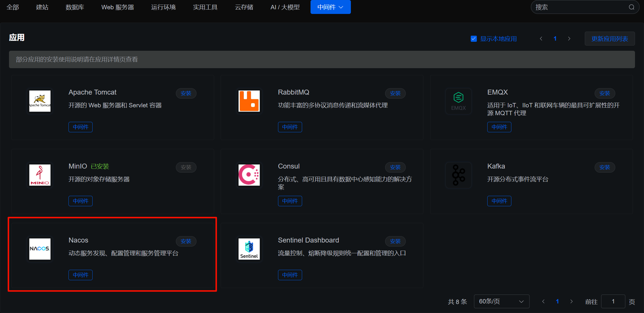Click the Kafka app icon
The image size is (644, 313).
click(459, 175)
